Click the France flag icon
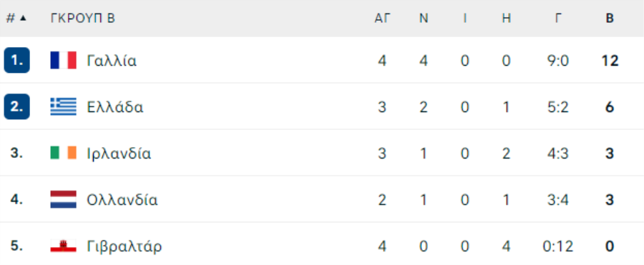Screen dimensions: 644x265 click(x=63, y=60)
